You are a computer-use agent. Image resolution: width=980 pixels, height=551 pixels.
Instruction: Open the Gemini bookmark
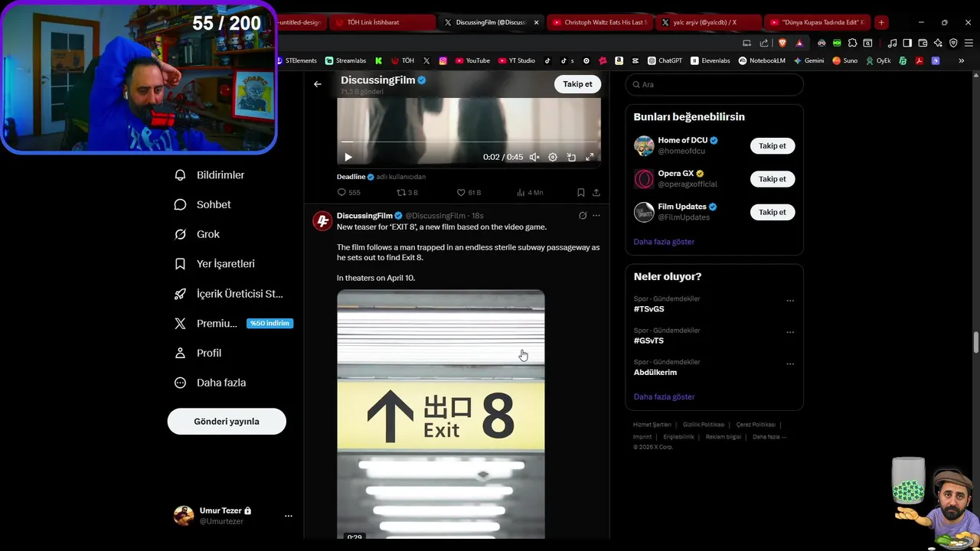click(809, 60)
